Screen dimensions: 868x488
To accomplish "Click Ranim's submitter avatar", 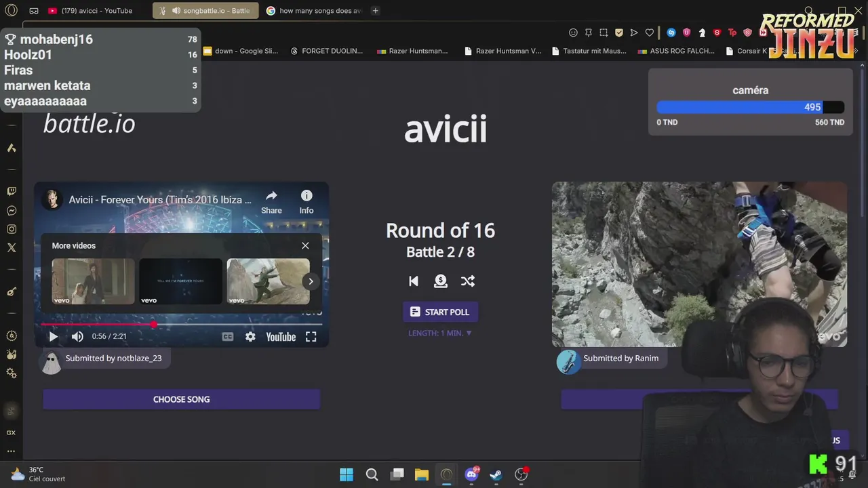I will [568, 361].
